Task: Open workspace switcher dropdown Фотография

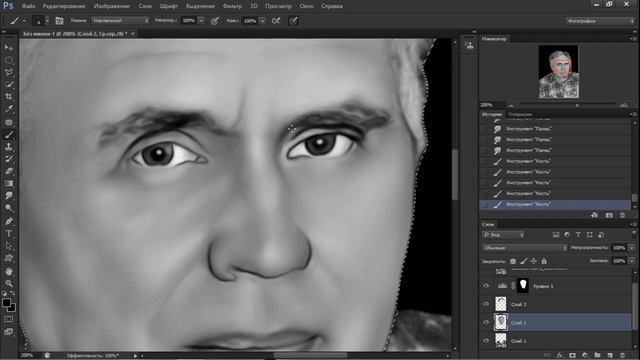Action: coord(600,20)
